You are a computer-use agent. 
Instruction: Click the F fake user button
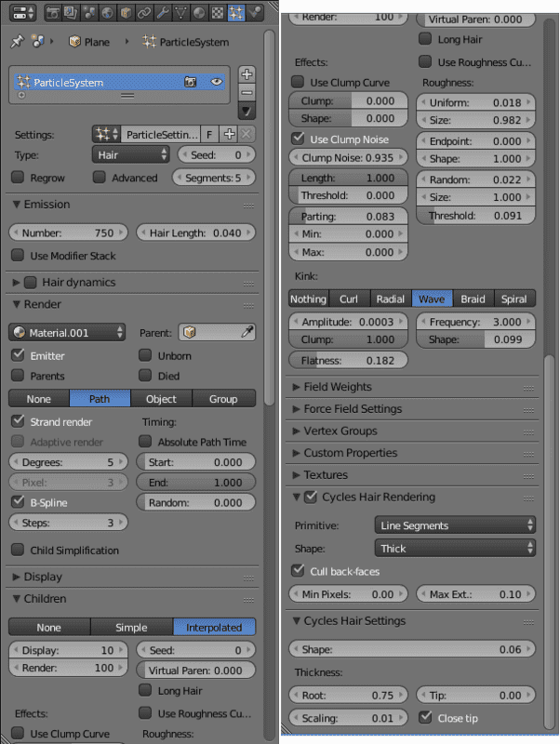209,135
